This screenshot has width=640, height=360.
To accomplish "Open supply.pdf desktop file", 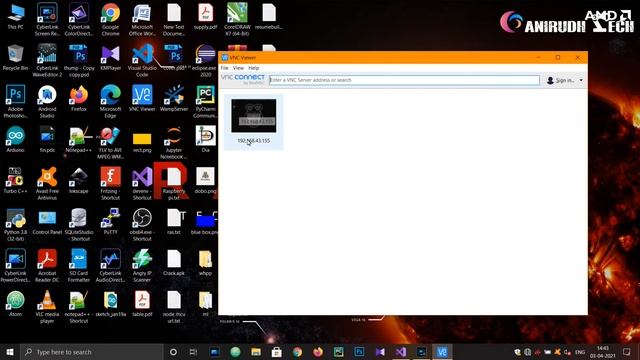I will [x=205, y=16].
